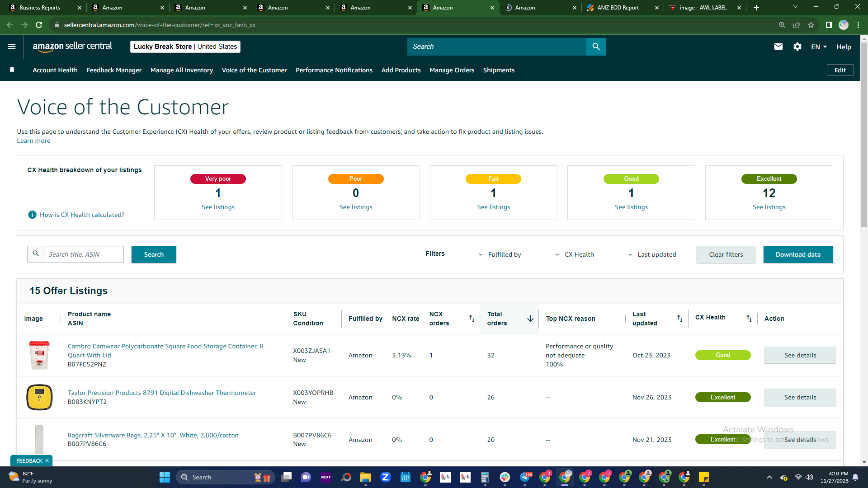Click the Seller Central header search field
Screen dimensions: 868x488
coord(496,47)
